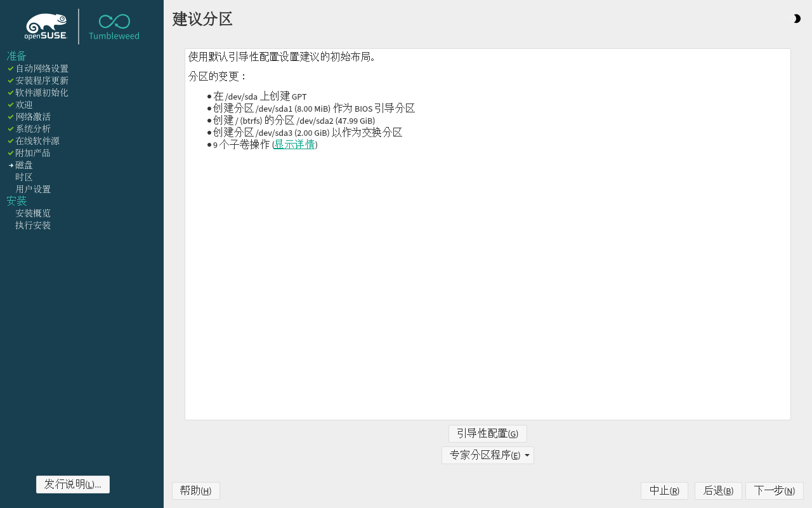Expand the subvolume operations via 显示详情
The image size is (812, 508).
pyautogui.click(x=294, y=144)
